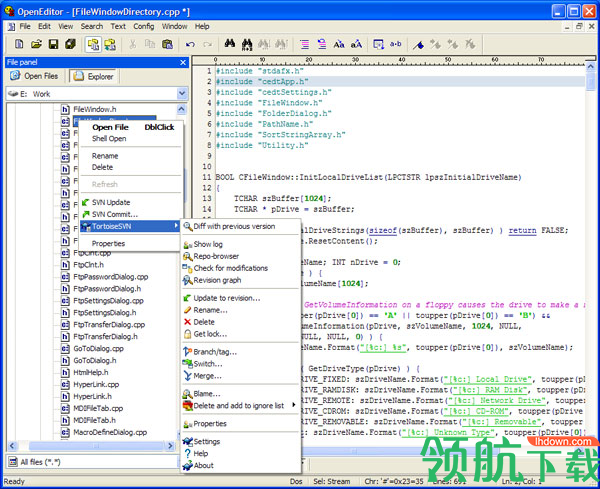
Task: Open the Window menu
Action: [x=174, y=26]
